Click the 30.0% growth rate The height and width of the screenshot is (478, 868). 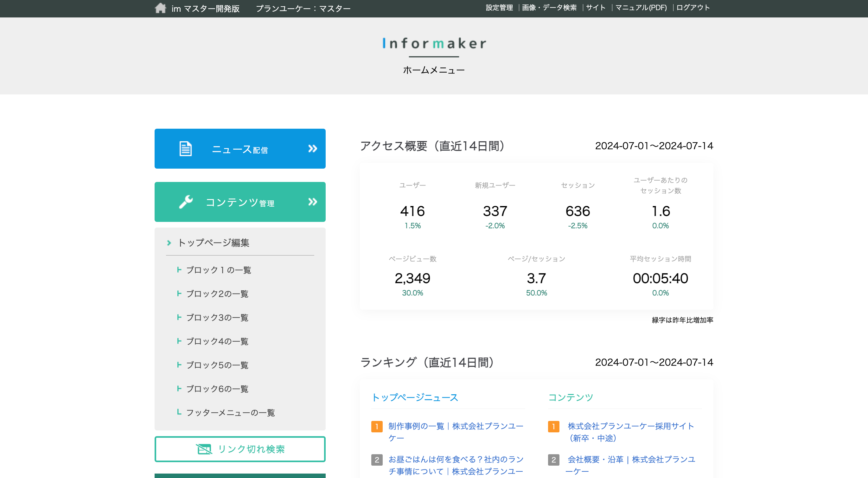412,293
